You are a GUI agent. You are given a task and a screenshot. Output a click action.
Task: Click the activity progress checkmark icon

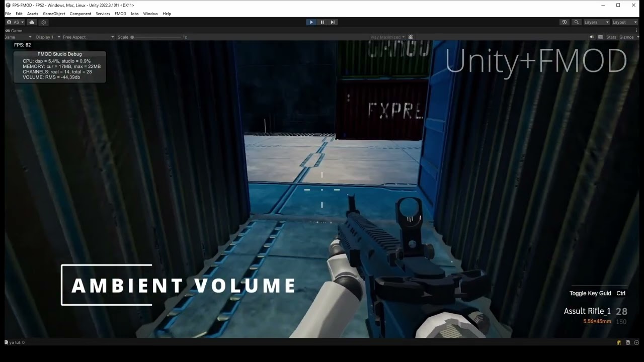[x=636, y=342]
